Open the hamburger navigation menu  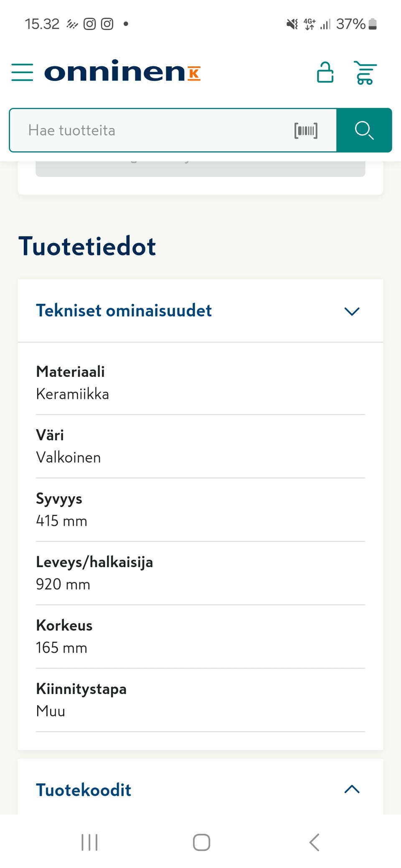point(22,72)
